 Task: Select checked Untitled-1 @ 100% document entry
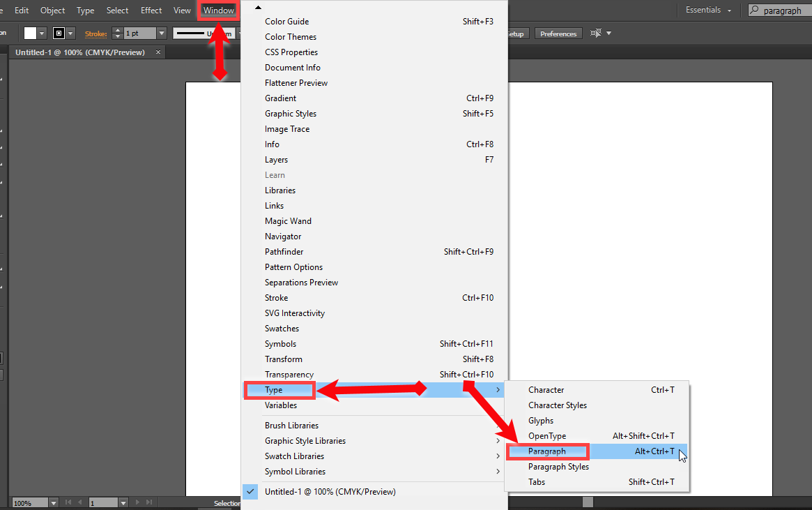point(330,492)
